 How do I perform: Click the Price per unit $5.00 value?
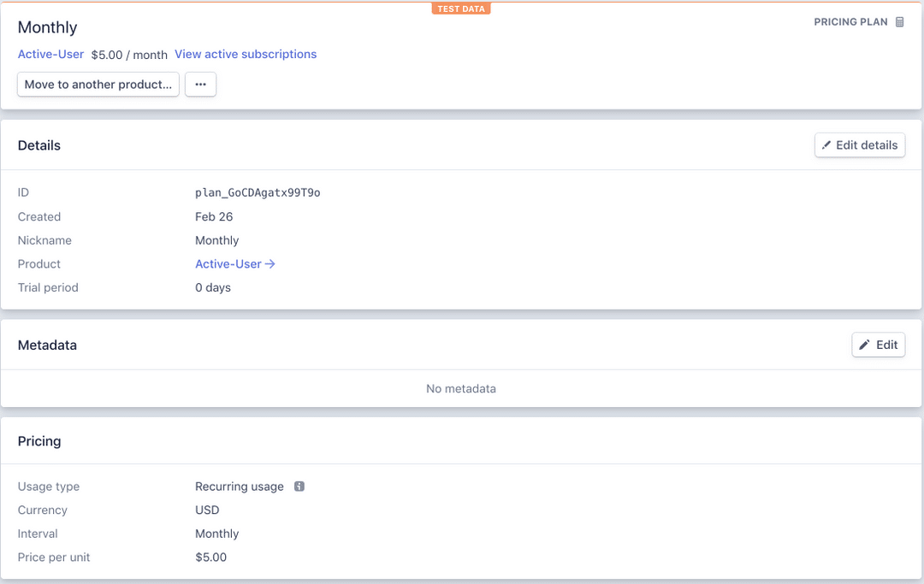210,557
